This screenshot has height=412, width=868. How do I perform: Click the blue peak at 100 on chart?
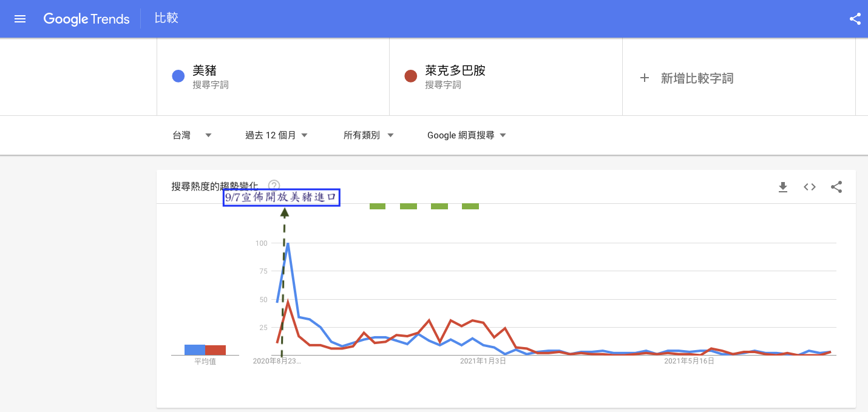[x=288, y=244]
